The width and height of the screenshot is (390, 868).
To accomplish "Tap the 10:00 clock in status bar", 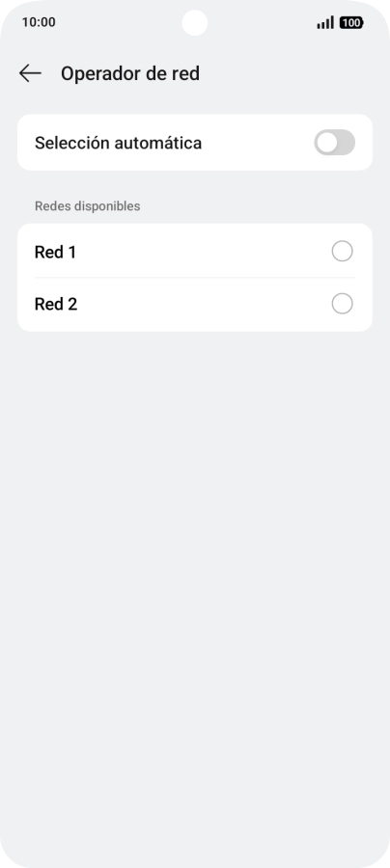I will pyautogui.click(x=39, y=23).
